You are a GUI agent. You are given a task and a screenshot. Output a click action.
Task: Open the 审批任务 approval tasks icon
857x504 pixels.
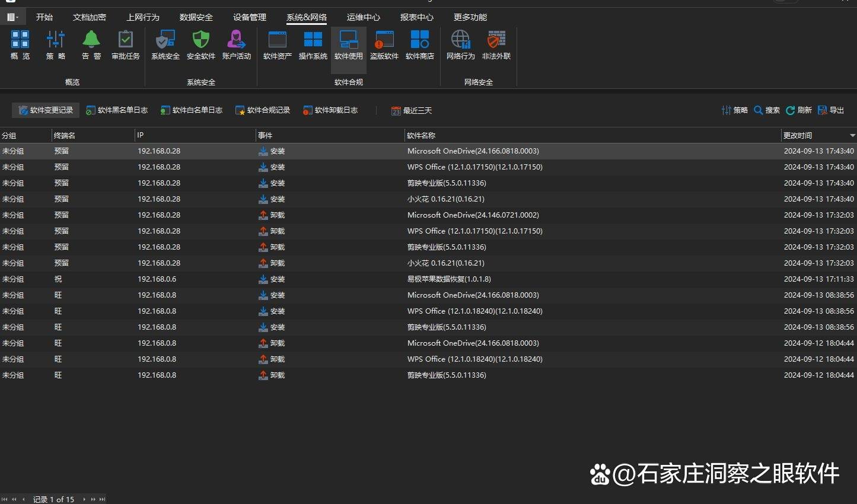click(126, 45)
